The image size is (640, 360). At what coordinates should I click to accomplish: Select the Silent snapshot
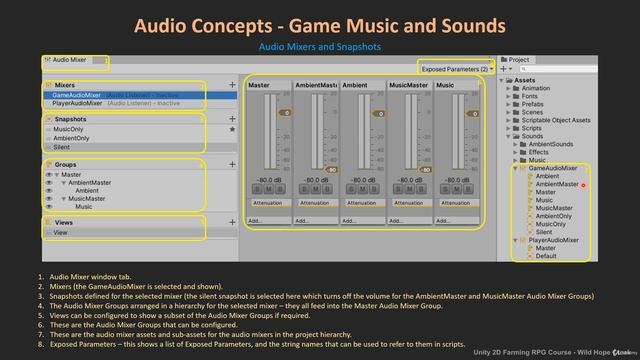[x=140, y=147]
